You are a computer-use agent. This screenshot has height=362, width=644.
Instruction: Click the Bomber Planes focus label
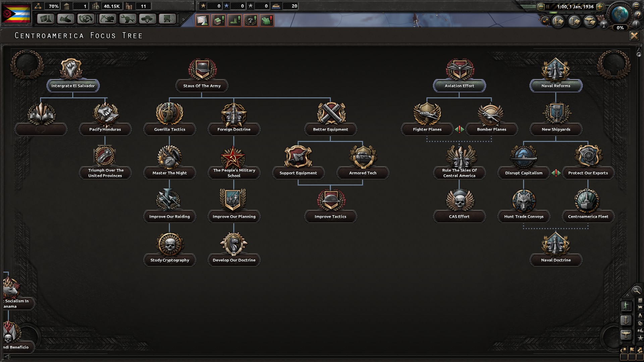coord(491,129)
